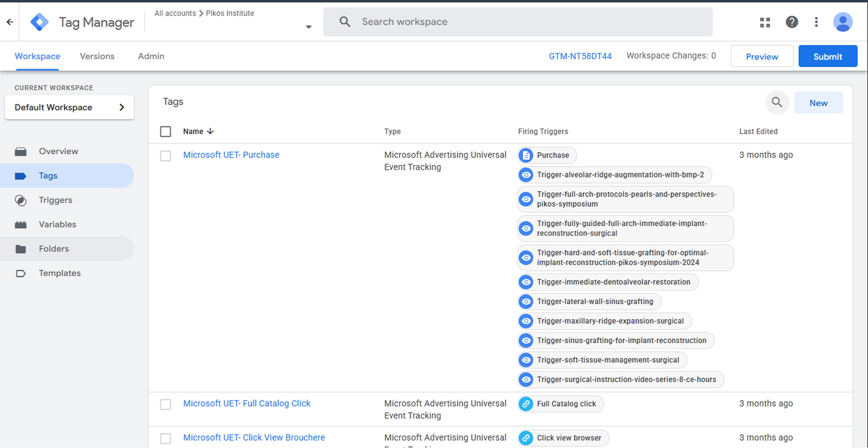Screen dimensions: 868x448
Task: Click the New tag button
Action: (x=818, y=103)
